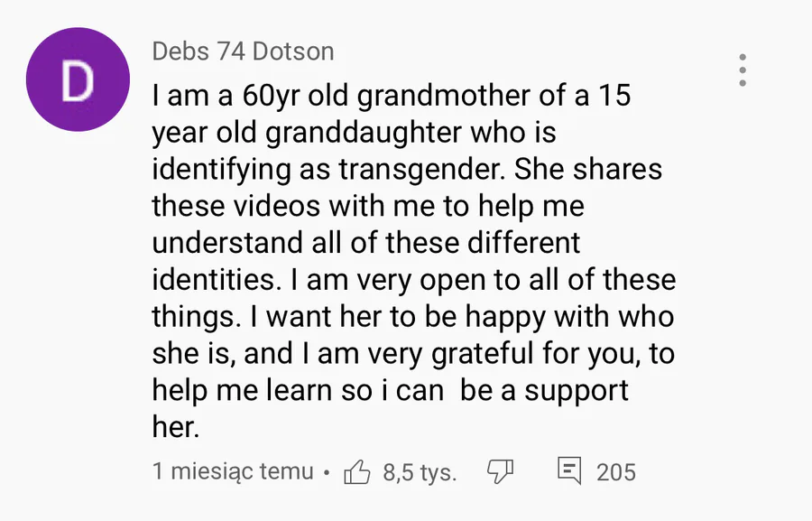
Task: Click the "8,5 tys." like count
Action: click(x=420, y=471)
